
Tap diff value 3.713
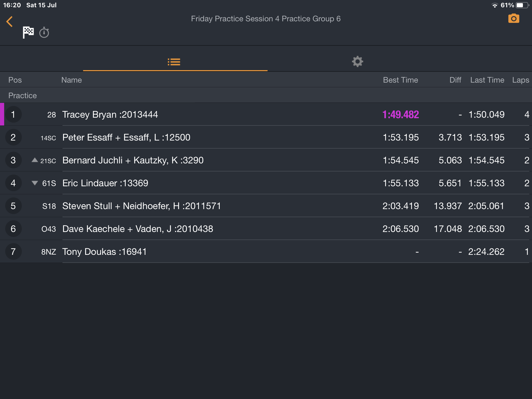(x=450, y=137)
